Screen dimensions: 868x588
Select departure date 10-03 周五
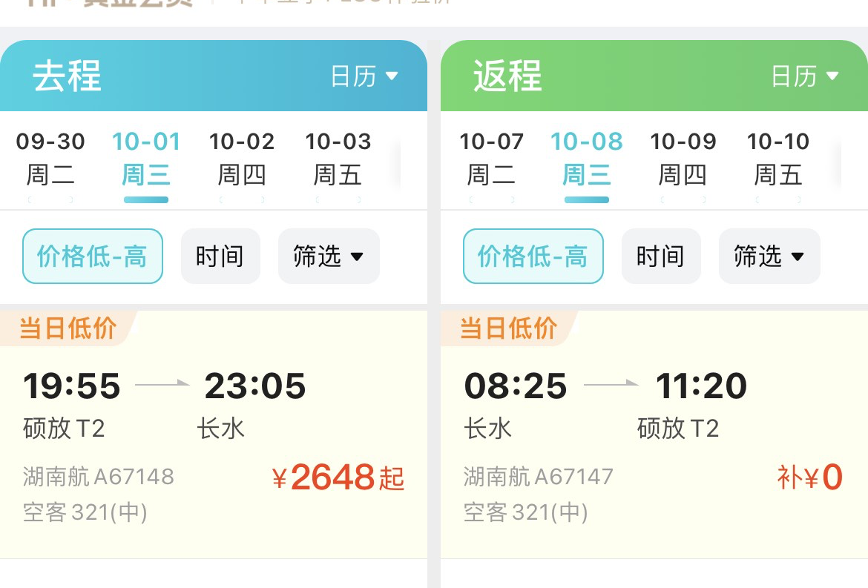pyautogui.click(x=338, y=157)
